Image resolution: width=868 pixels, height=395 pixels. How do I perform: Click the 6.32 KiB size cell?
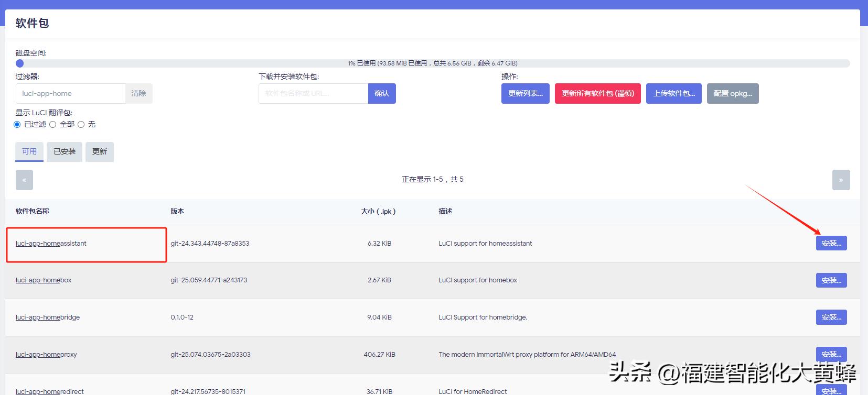point(379,243)
